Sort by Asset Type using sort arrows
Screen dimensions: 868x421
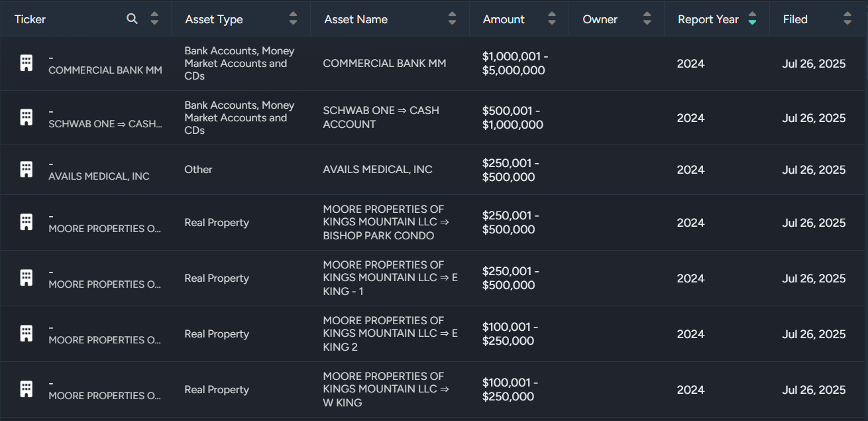point(293,19)
